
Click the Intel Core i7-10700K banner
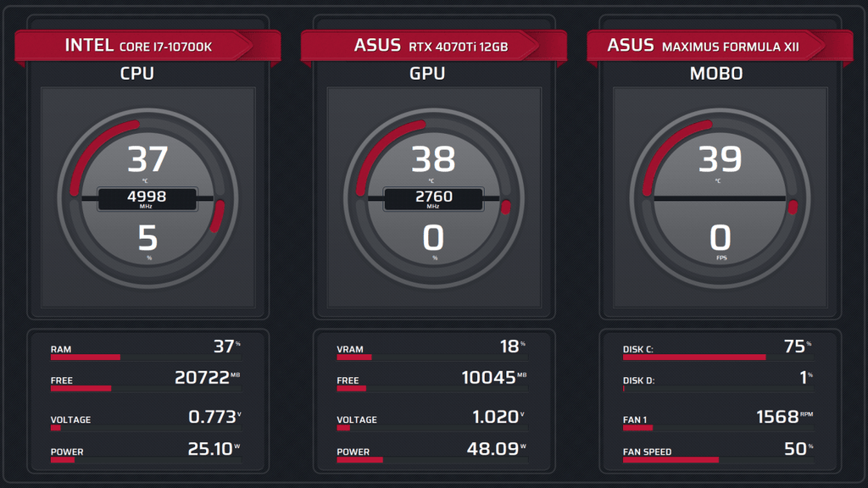(x=137, y=46)
